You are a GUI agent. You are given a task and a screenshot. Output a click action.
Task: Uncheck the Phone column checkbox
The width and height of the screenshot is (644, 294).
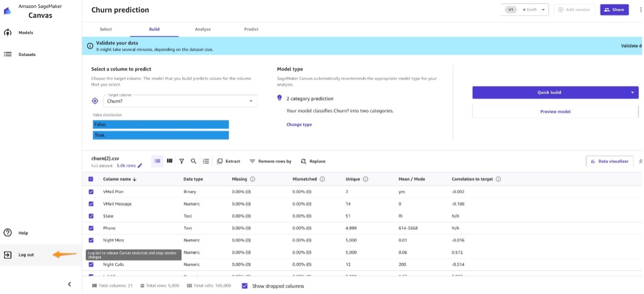[91, 228]
